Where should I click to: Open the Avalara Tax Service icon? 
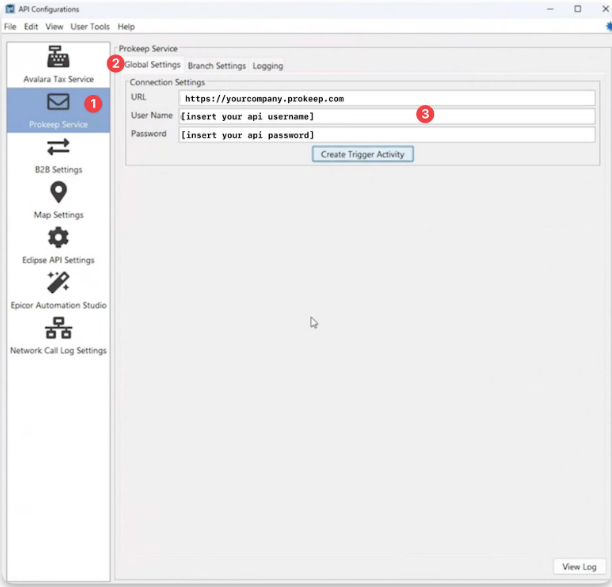point(58,57)
